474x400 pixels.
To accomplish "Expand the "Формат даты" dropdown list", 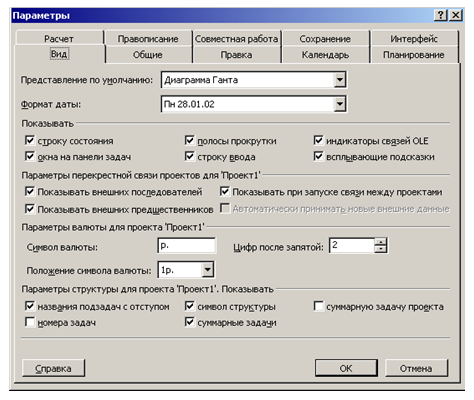I will (340, 104).
